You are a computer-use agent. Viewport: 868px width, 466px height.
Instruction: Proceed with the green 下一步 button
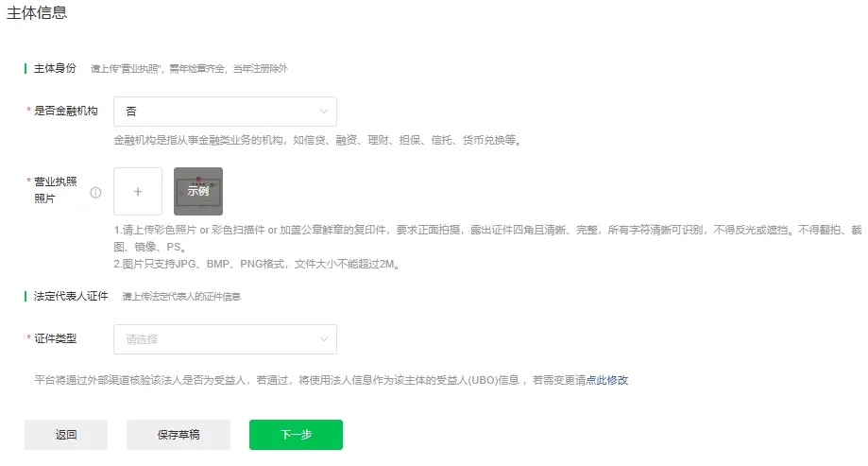point(296,435)
